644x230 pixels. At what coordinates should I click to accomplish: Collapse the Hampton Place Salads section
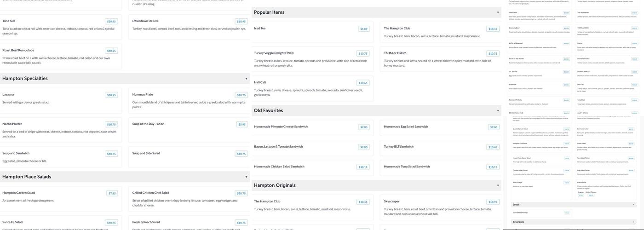[x=246, y=177]
